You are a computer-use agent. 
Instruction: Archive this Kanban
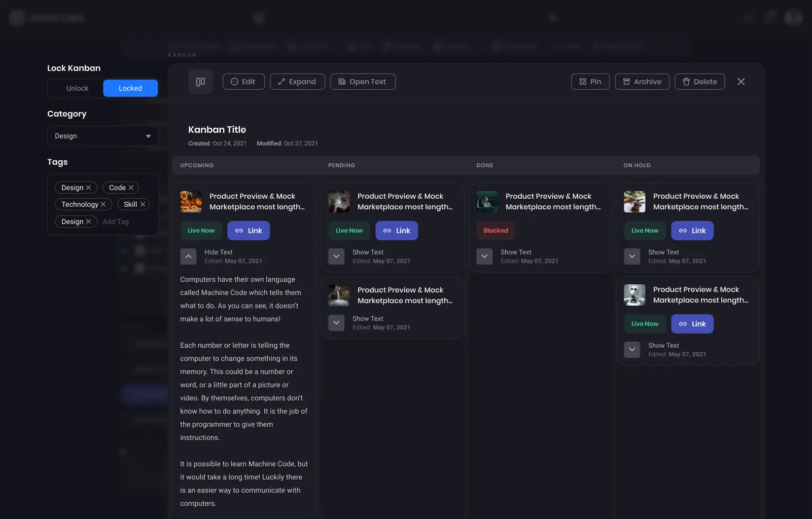(x=642, y=82)
